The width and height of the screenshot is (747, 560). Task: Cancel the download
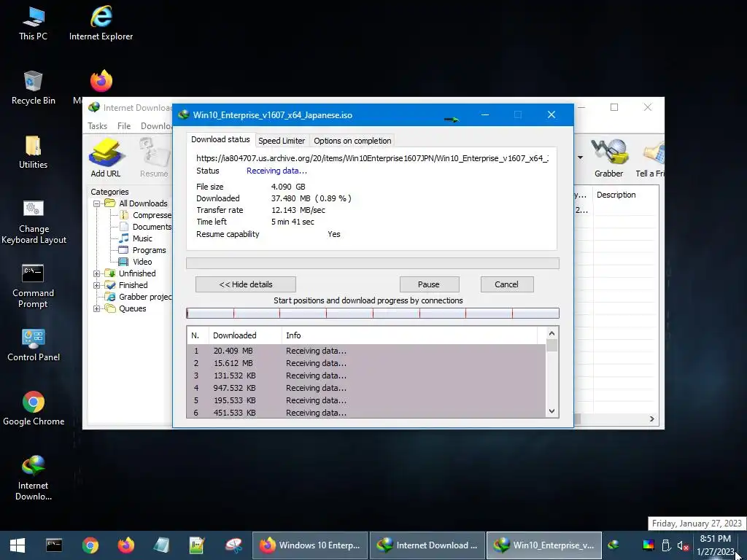[506, 284]
